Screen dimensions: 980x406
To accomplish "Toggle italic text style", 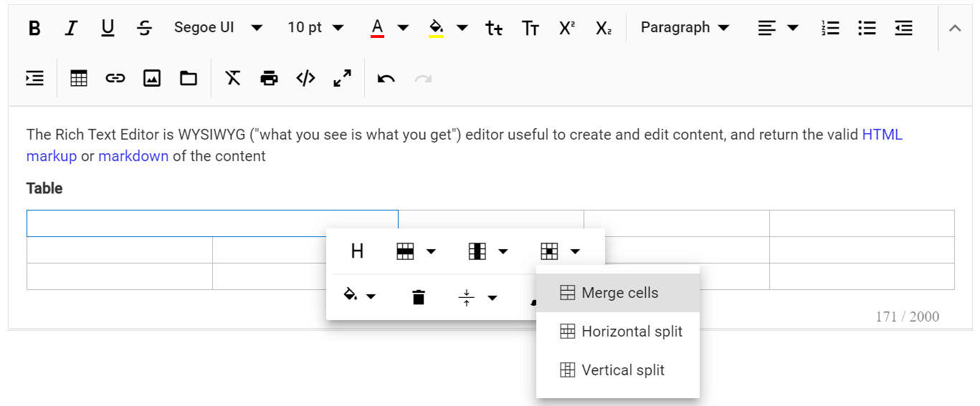I will [x=71, y=28].
